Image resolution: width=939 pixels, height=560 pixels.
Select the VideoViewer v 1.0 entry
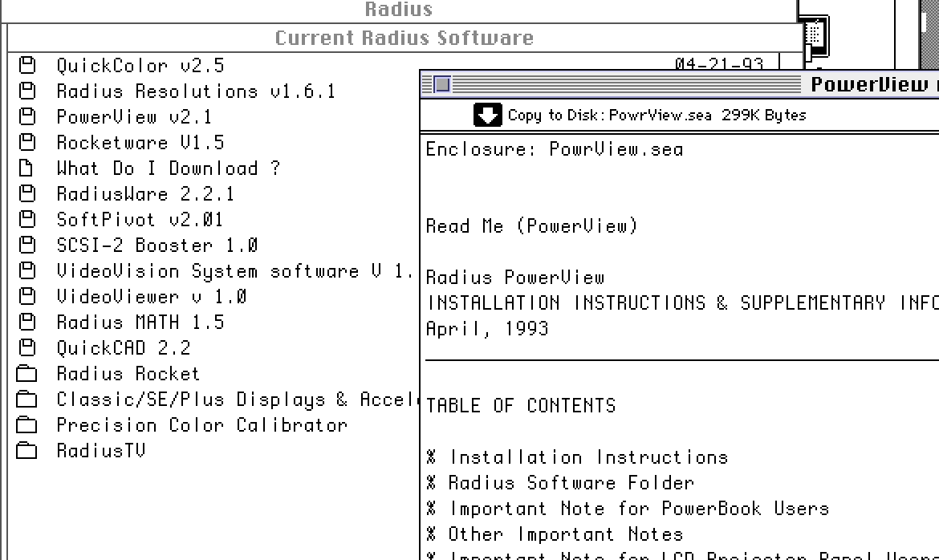click(x=152, y=297)
